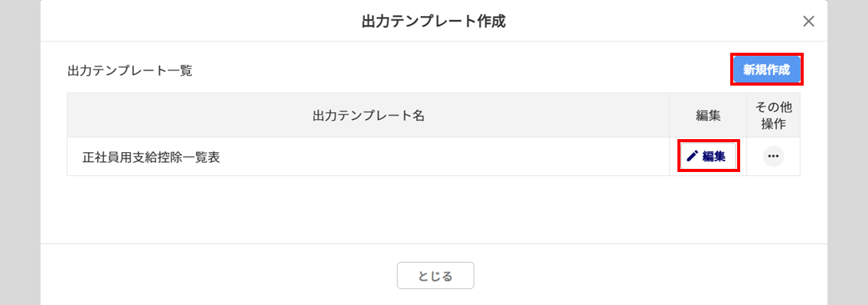Viewport: 868px width, 305px height.
Task: Click the とじる button
Action: point(435,275)
